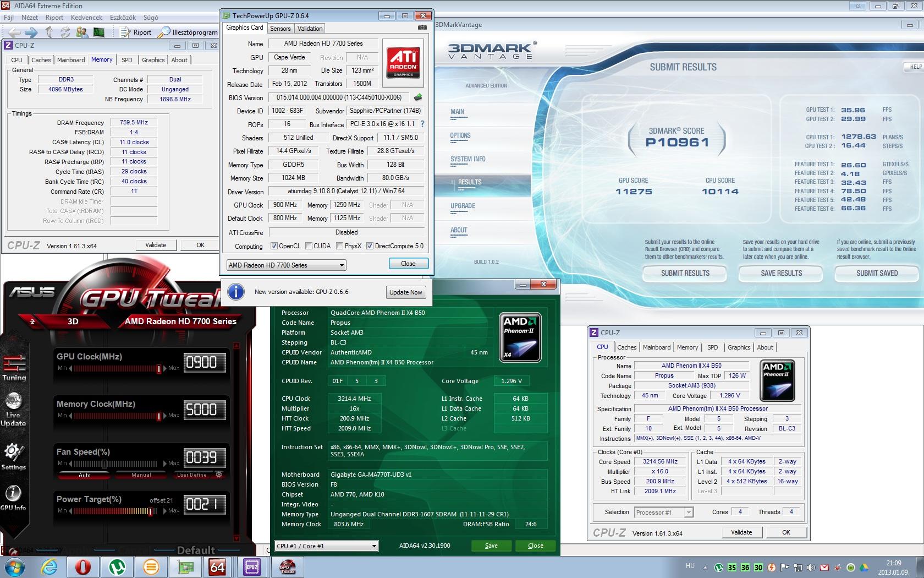Viewport: 924px width, 578px height.
Task: Open the Kedvencek menu in AIDA64
Action: [x=87, y=18]
